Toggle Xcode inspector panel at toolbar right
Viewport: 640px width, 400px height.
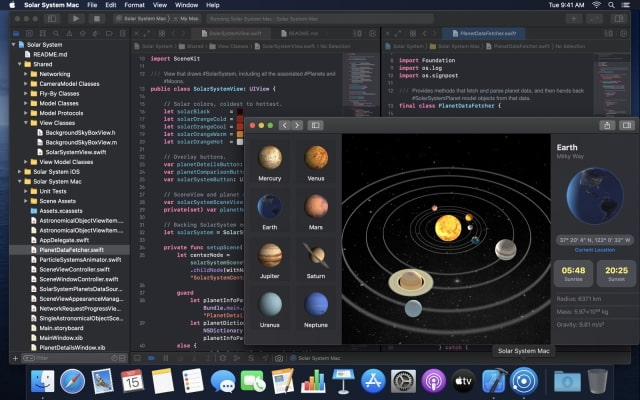[x=619, y=18]
